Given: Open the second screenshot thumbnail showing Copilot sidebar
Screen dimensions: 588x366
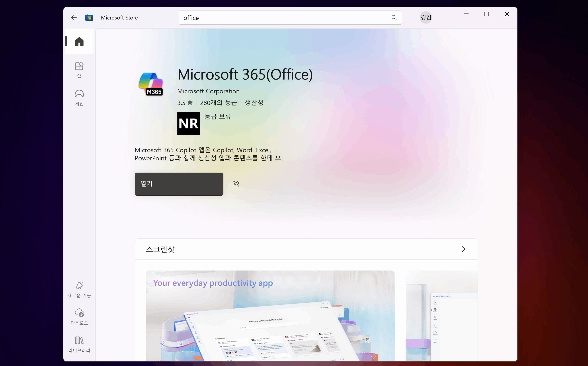Looking at the screenshot, I should coord(442,316).
